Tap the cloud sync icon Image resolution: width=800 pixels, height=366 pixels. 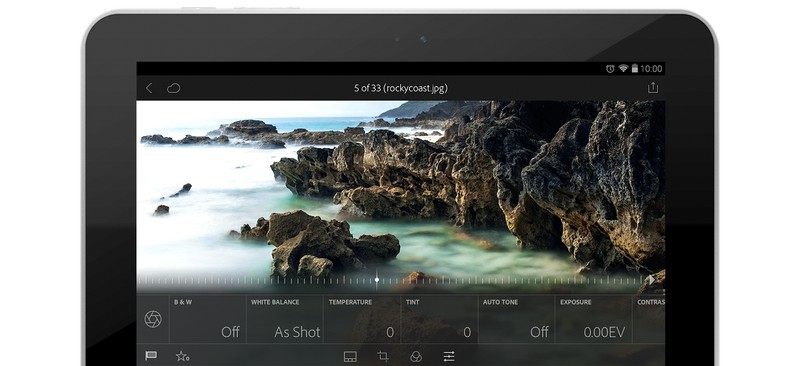(x=173, y=88)
